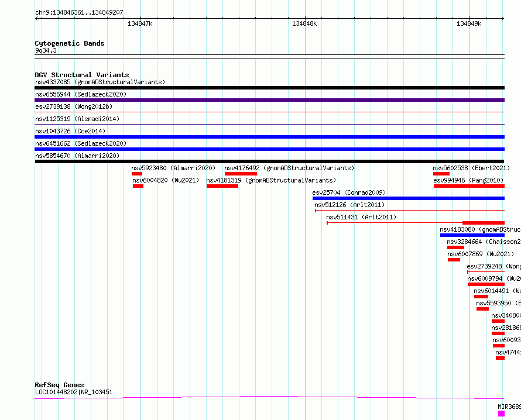The image size is (521, 420).
Task: Open nsv1125319 (Alsmadi2014) variant label
Action: click(77, 119)
